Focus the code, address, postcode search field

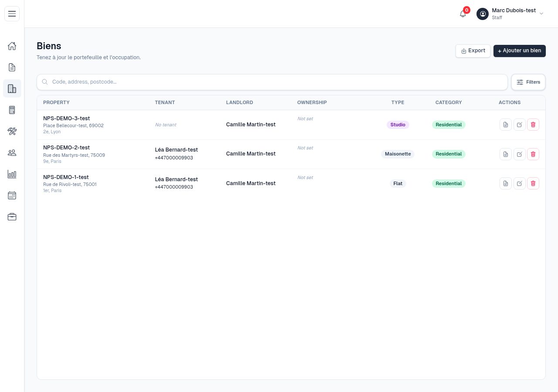[x=272, y=82]
